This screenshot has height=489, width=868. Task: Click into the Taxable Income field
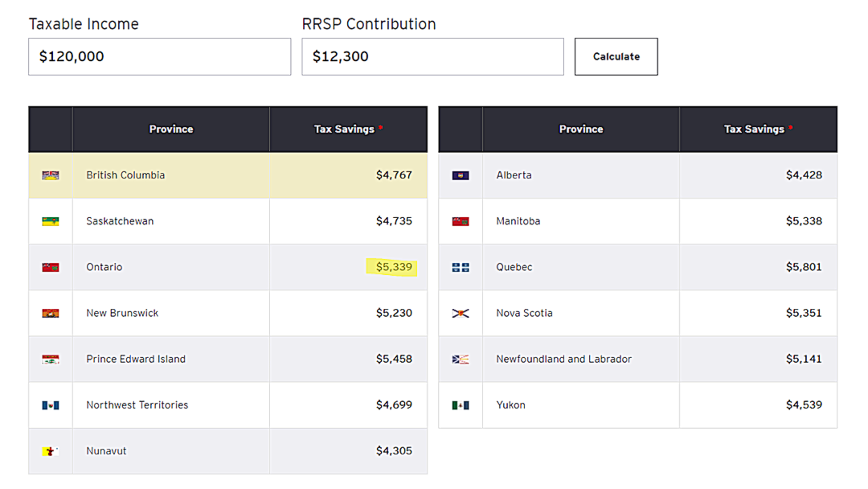click(159, 57)
